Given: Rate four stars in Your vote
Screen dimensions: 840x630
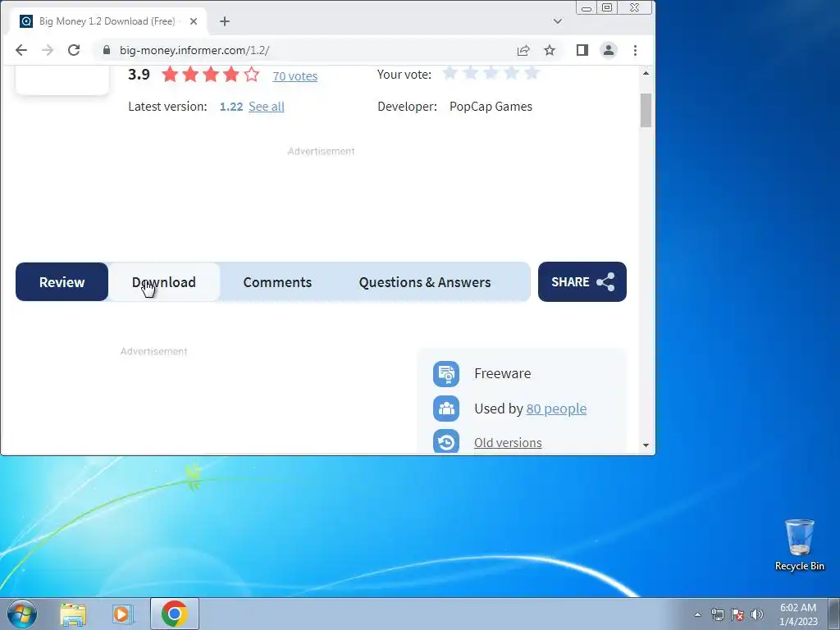Looking at the screenshot, I should 512,72.
